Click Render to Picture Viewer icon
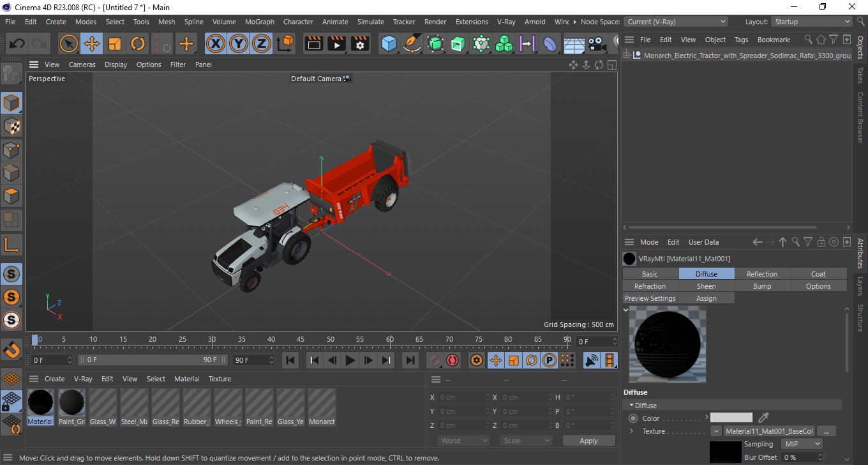Screen dimensions: 868x465 coord(337,44)
